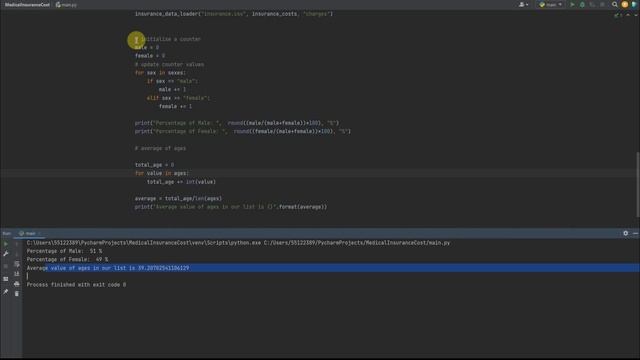Image resolution: width=640 pixels, height=360 pixels.
Task: Run with coverage icon in top toolbar
Action: tap(592, 4)
